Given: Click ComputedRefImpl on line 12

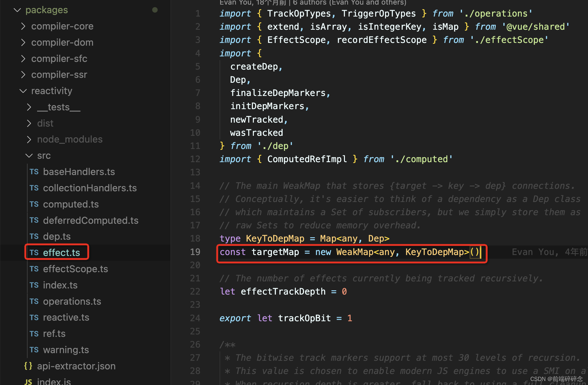Looking at the screenshot, I should pos(307,159).
